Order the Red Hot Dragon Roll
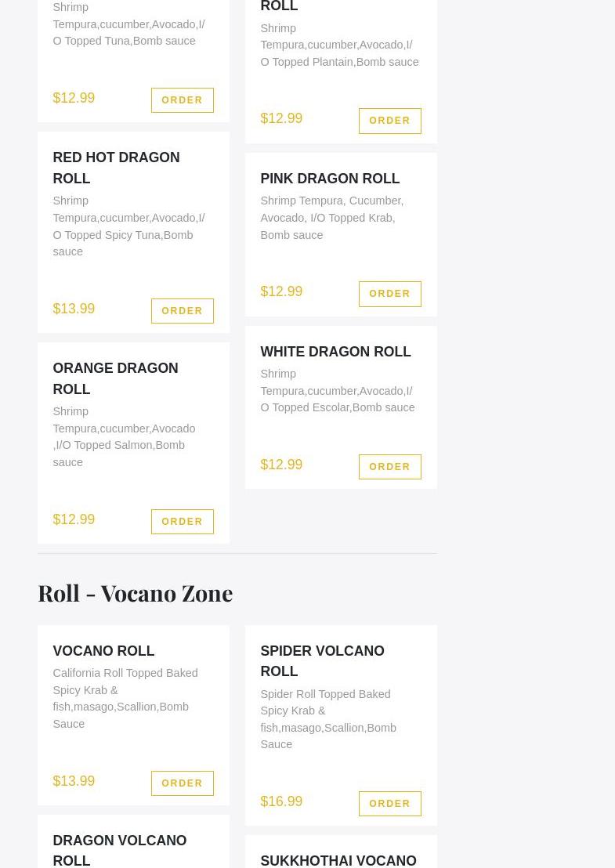The image size is (615, 868). point(182,311)
